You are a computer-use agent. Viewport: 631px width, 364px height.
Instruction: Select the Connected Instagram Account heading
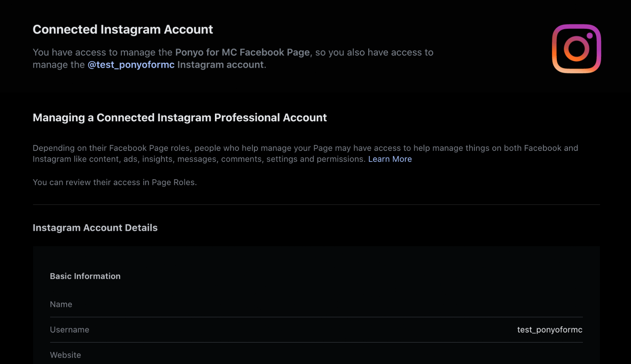tap(123, 30)
